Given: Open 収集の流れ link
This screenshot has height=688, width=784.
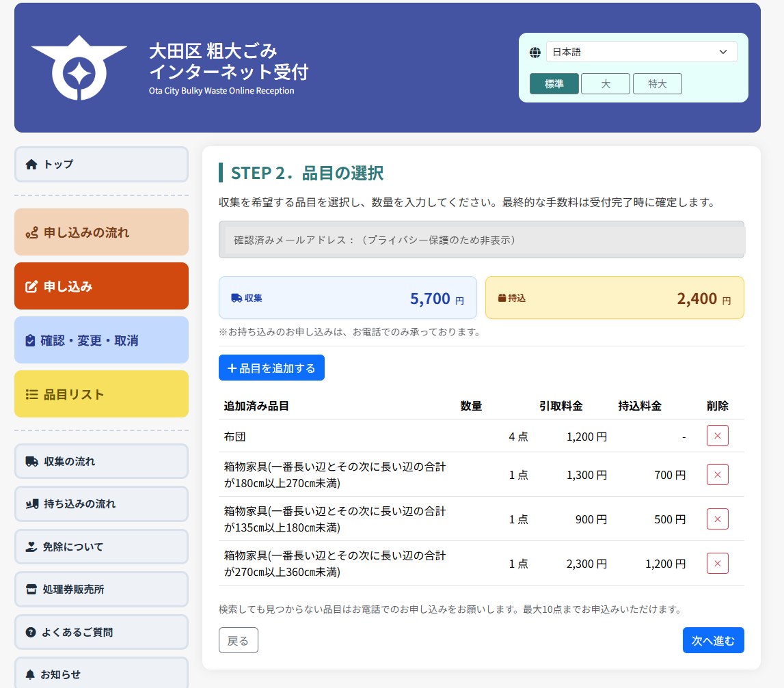Looking at the screenshot, I should (101, 461).
